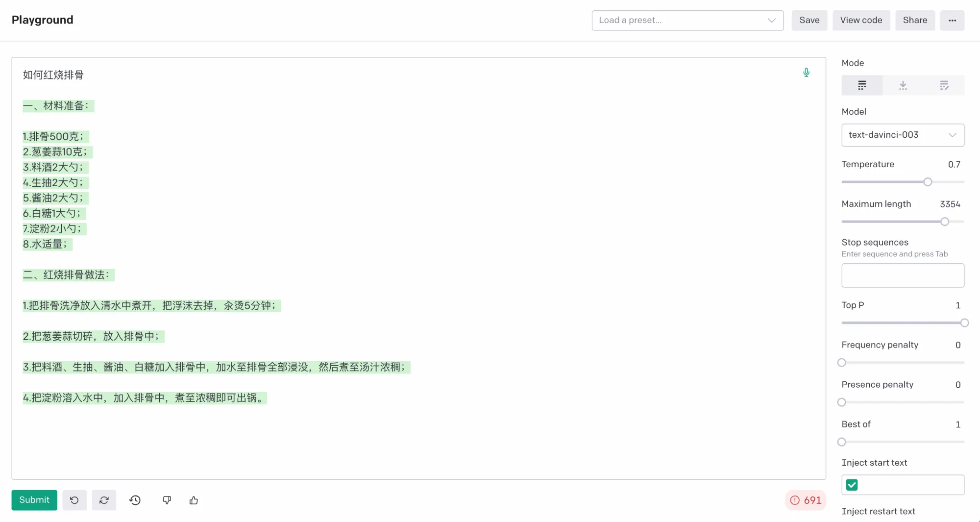Switch to the Insert mode button

point(903,85)
